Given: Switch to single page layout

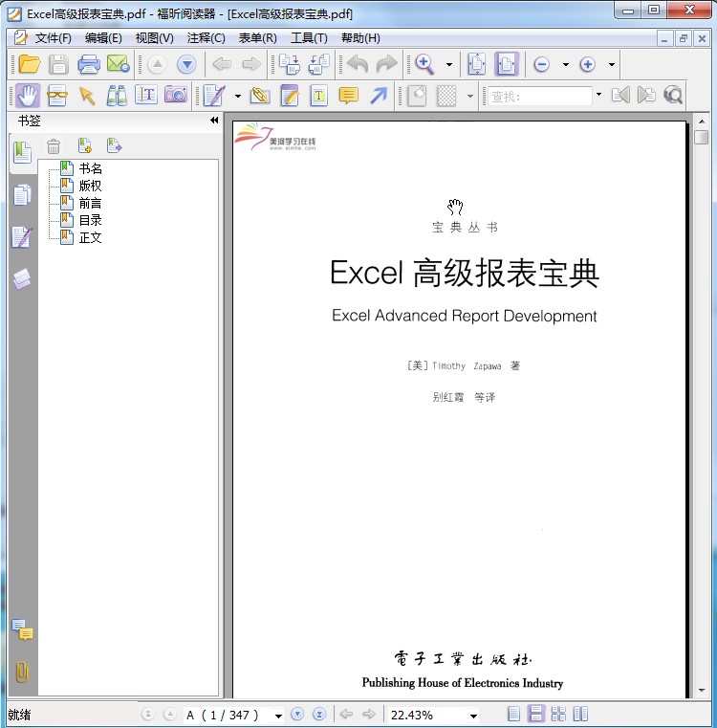Looking at the screenshot, I should point(513,714).
